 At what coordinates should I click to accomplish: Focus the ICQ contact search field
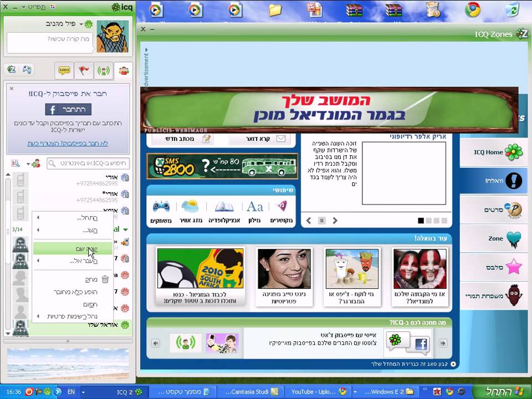click(x=88, y=163)
